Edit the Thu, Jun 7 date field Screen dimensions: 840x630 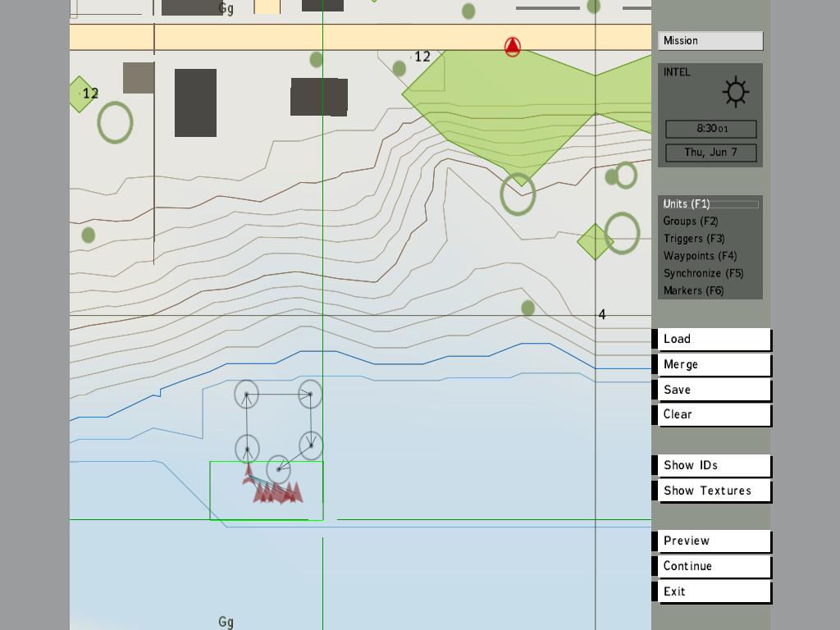711,152
